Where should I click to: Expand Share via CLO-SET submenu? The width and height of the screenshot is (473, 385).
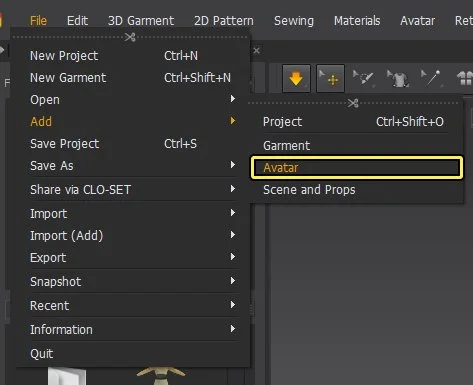[132, 190]
